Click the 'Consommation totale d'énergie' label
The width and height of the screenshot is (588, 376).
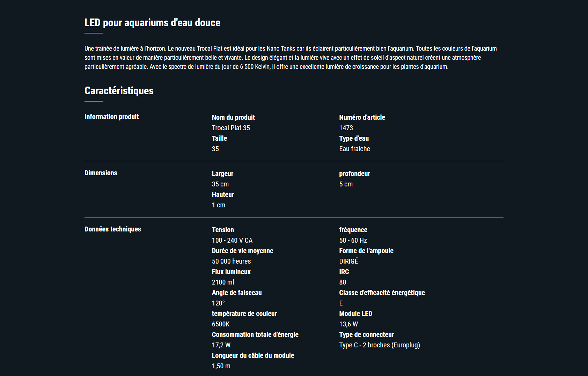point(255,334)
